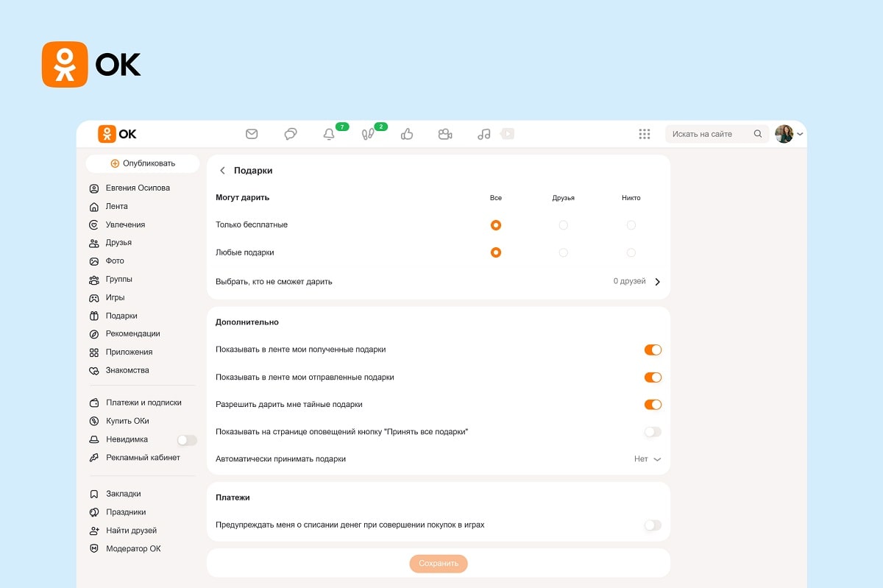Go to Друзья in left sidebar
This screenshot has width=883, height=588.
tap(118, 243)
